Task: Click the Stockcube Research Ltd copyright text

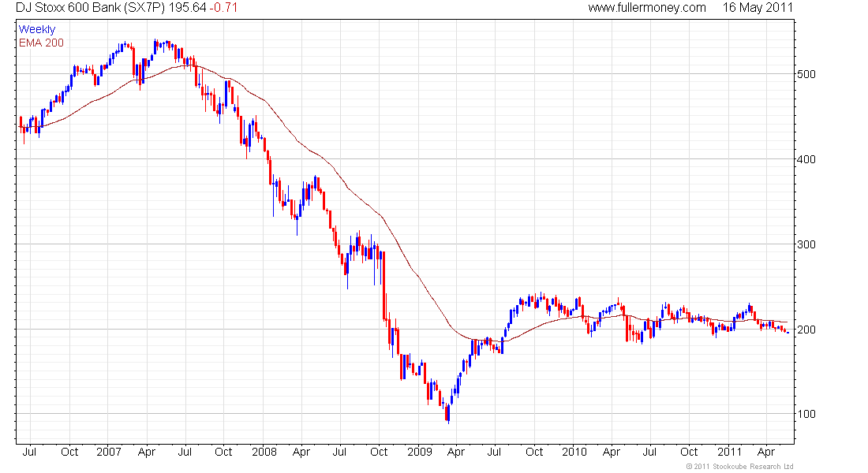Action: pyautogui.click(x=739, y=467)
